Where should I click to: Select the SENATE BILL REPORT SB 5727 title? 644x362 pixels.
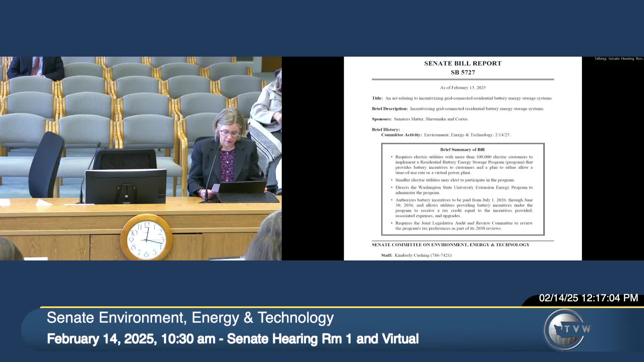point(462,67)
